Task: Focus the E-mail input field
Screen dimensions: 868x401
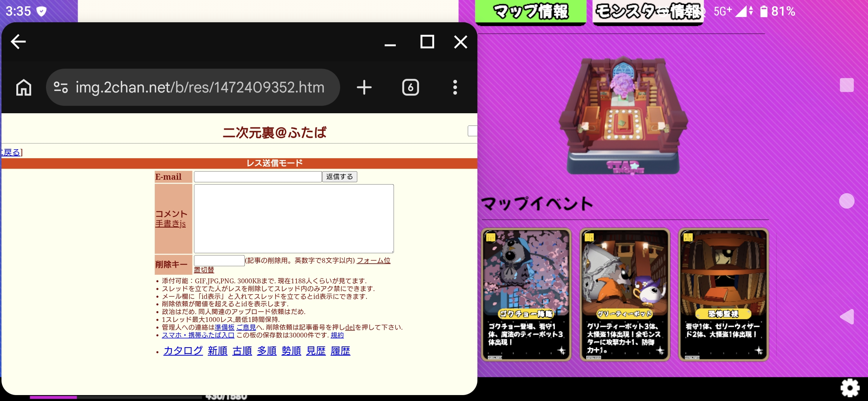Action: click(x=258, y=177)
